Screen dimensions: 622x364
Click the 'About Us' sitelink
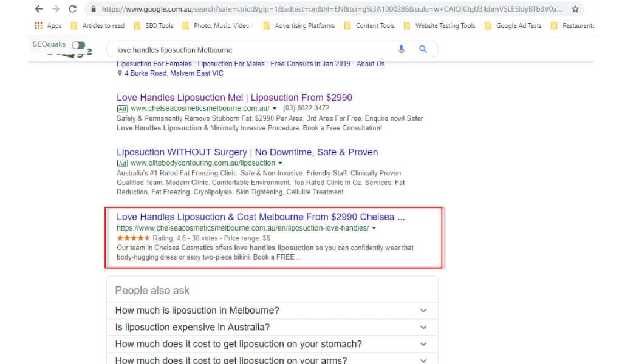pyautogui.click(x=371, y=64)
